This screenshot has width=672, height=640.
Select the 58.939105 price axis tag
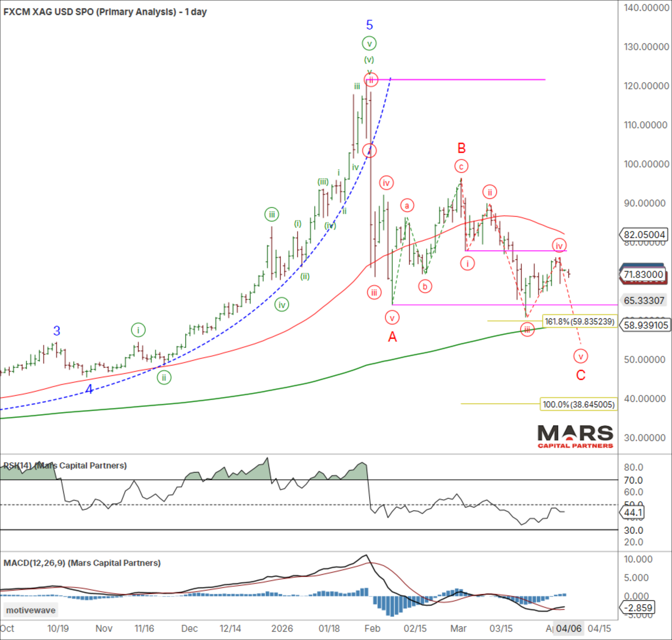click(x=645, y=325)
